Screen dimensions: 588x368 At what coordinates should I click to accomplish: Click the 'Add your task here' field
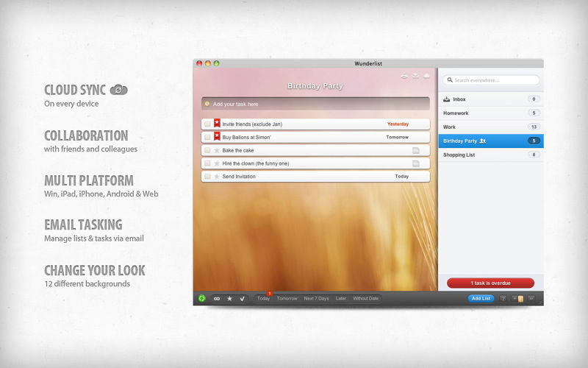[x=315, y=104]
